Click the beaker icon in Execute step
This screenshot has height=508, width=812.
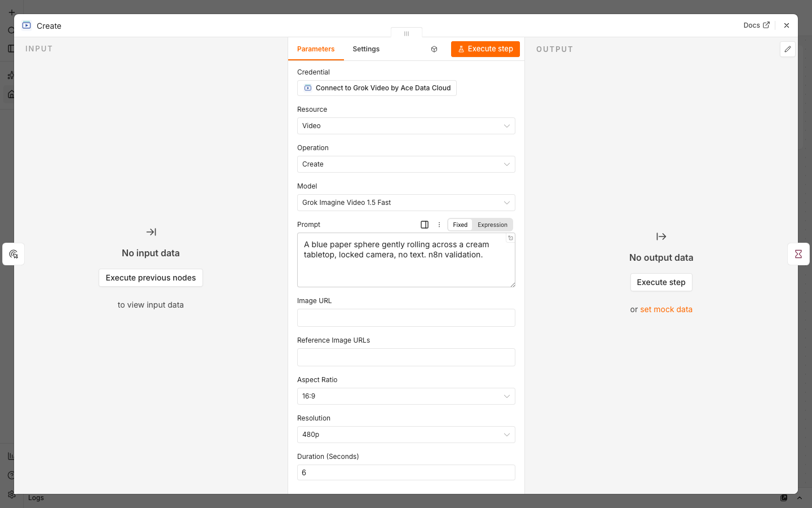[461, 49]
